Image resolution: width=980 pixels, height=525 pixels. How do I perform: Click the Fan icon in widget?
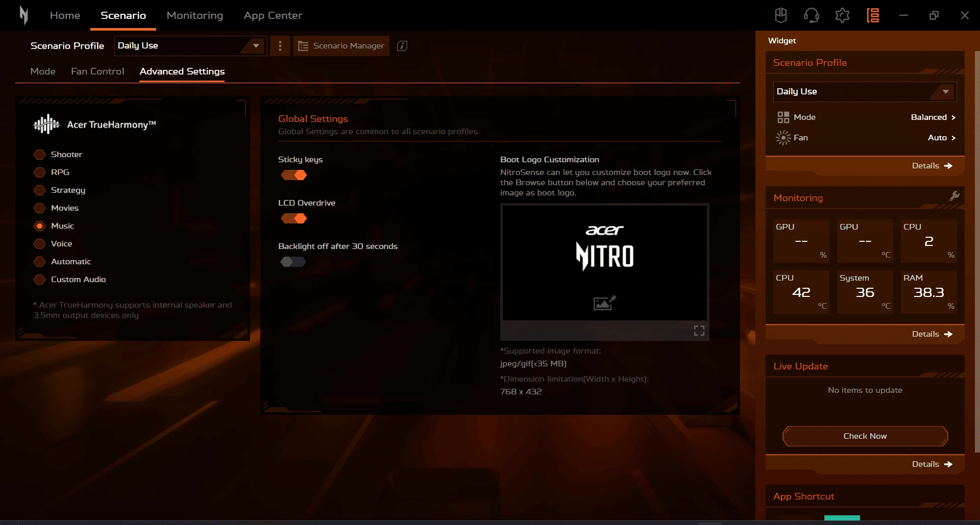pyautogui.click(x=783, y=138)
